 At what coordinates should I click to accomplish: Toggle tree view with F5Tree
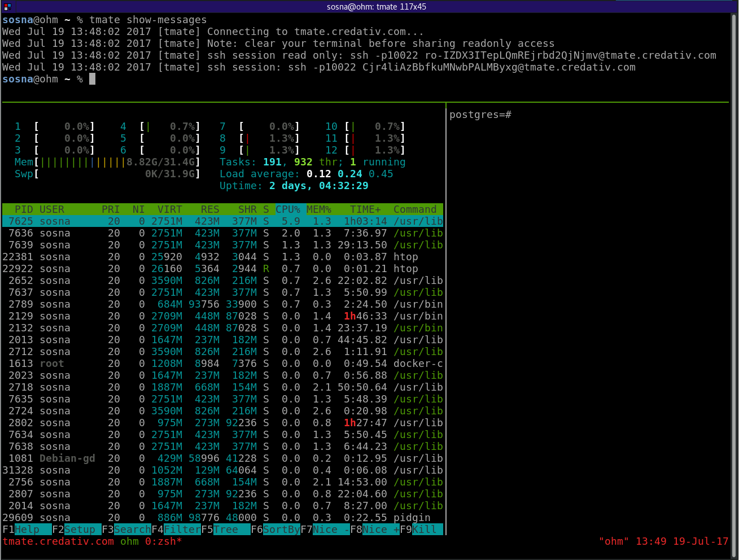coord(224,530)
